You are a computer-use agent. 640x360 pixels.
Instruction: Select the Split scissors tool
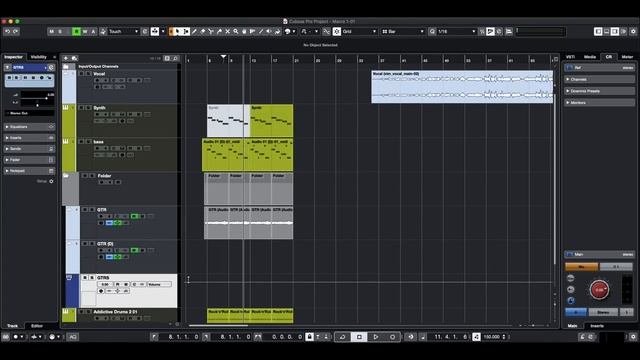tap(211, 31)
